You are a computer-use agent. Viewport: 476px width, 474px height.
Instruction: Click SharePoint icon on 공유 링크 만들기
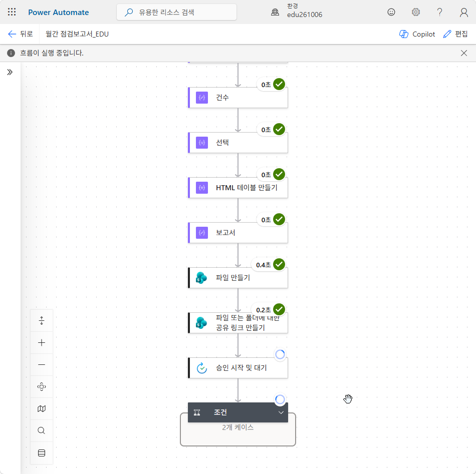point(201,323)
